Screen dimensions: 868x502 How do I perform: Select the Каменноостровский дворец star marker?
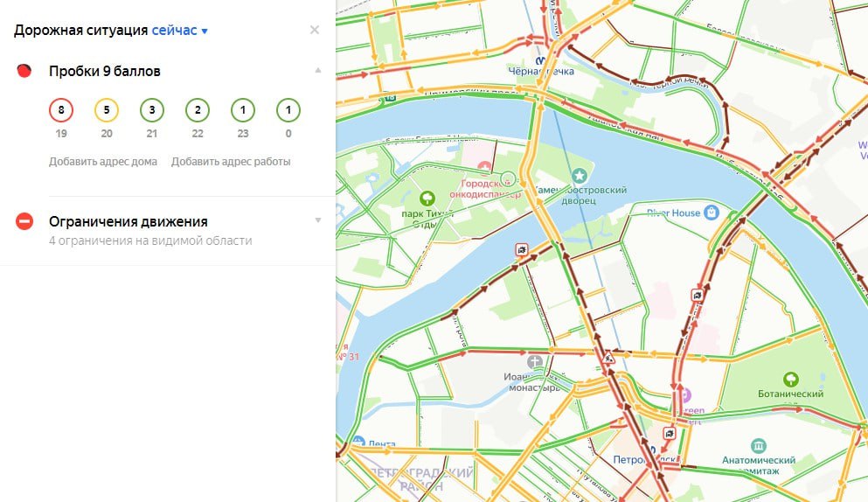click(577, 178)
